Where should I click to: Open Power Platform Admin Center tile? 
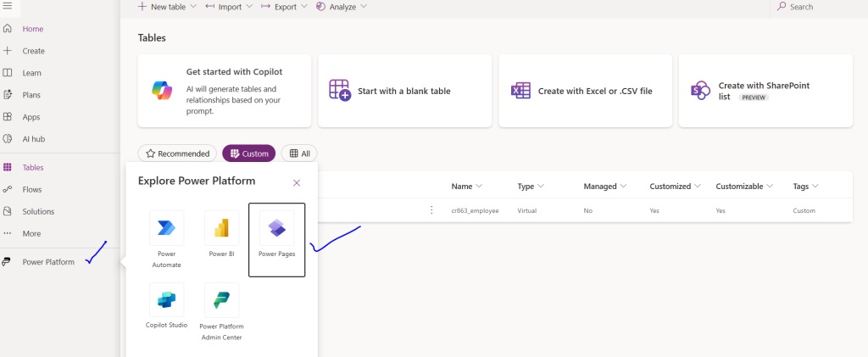pyautogui.click(x=221, y=311)
